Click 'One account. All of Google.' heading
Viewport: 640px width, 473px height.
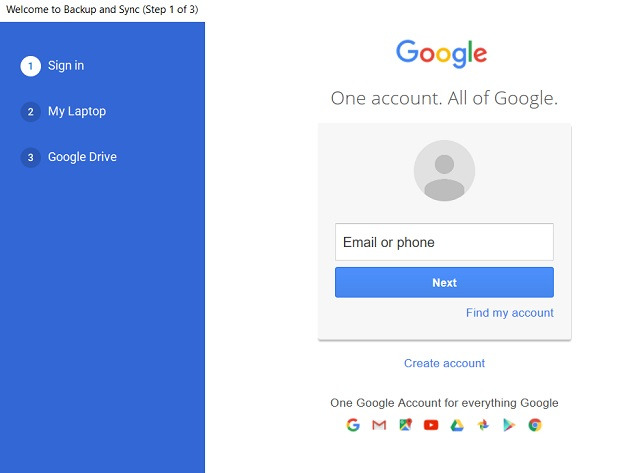pyautogui.click(x=444, y=98)
